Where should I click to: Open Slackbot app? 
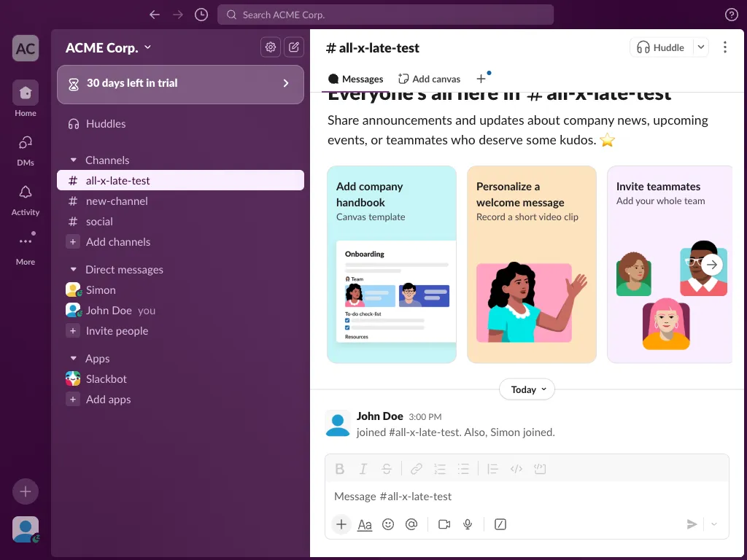[x=181, y=379]
